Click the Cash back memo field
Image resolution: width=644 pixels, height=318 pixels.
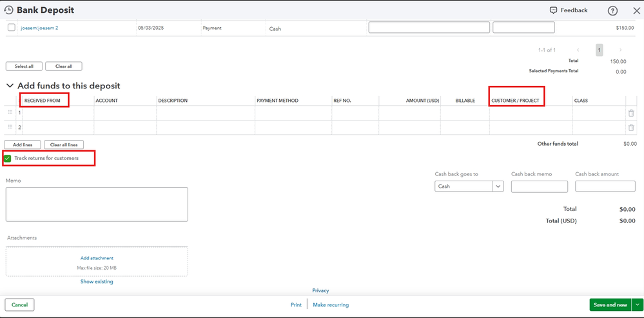click(540, 186)
